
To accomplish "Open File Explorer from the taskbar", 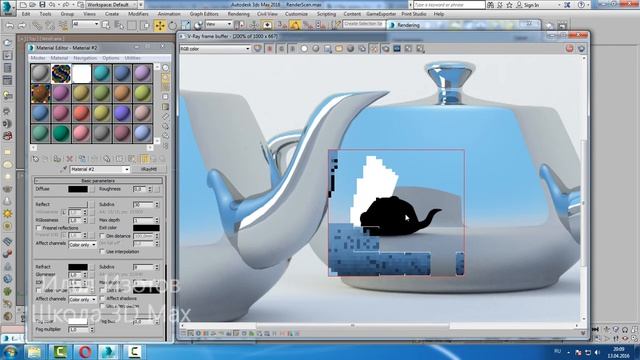I will coord(34,352).
